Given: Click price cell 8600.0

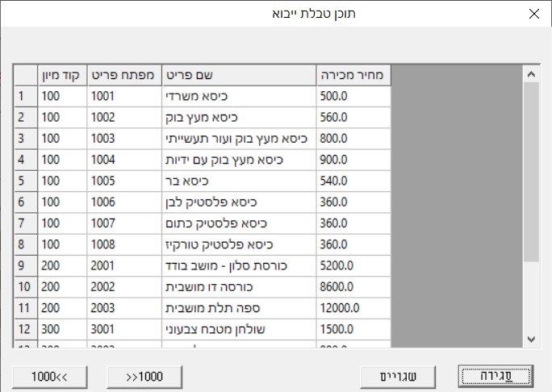Looking at the screenshot, I should (353, 287).
